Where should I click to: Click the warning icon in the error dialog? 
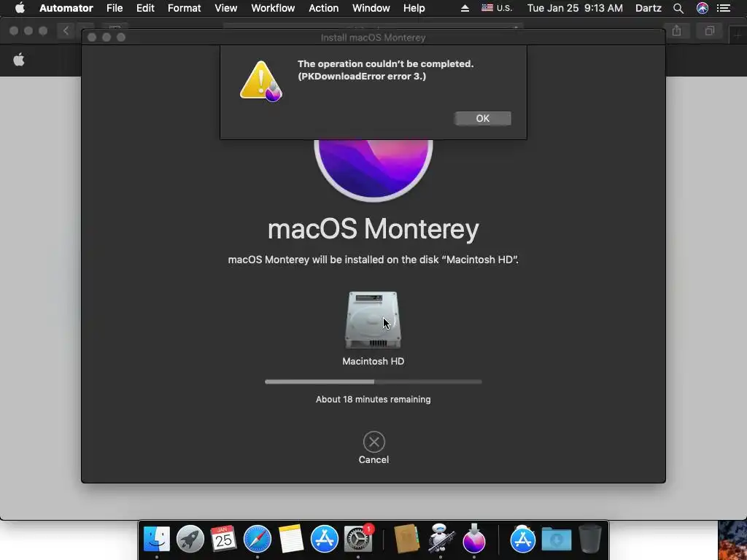(260, 81)
